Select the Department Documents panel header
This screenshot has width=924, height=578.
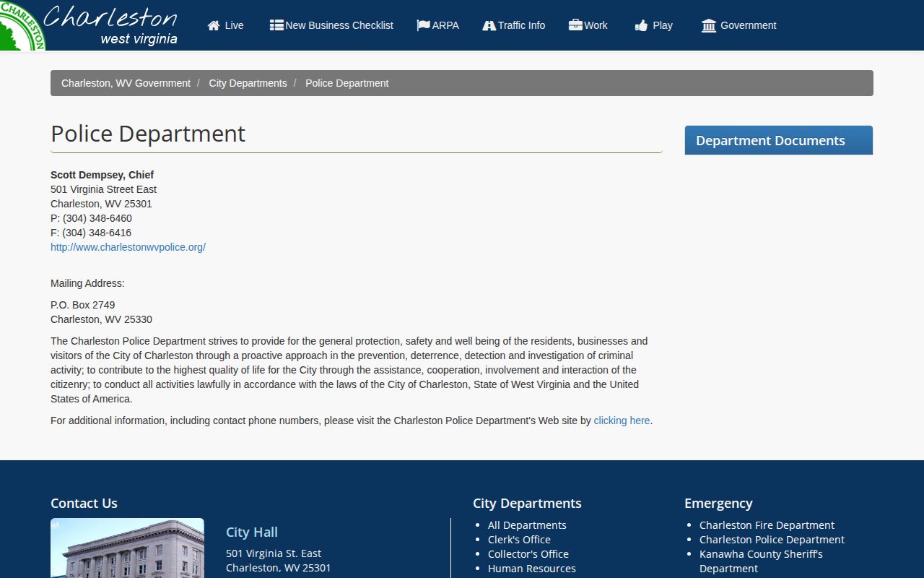click(779, 140)
